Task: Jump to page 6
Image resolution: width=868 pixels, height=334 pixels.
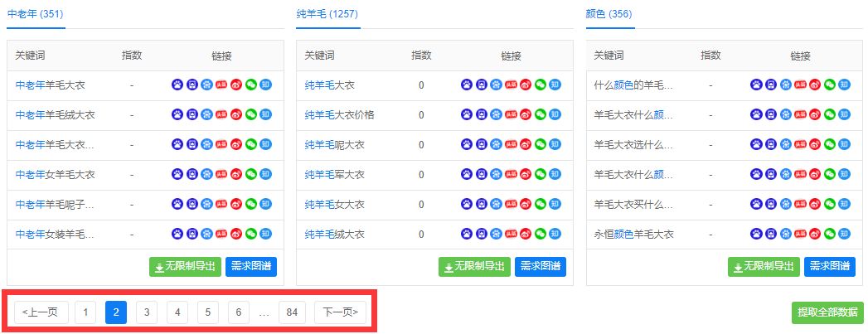Action: 239,312
